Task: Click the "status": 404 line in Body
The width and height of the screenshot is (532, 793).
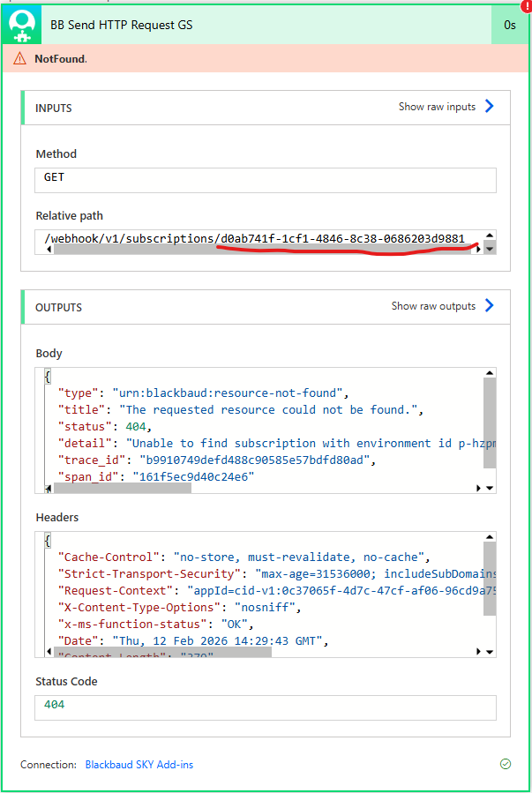Action: (105, 426)
